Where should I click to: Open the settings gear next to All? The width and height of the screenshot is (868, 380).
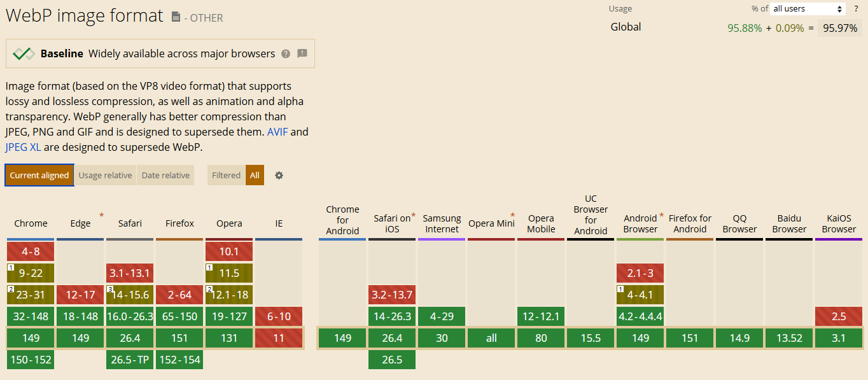279,175
